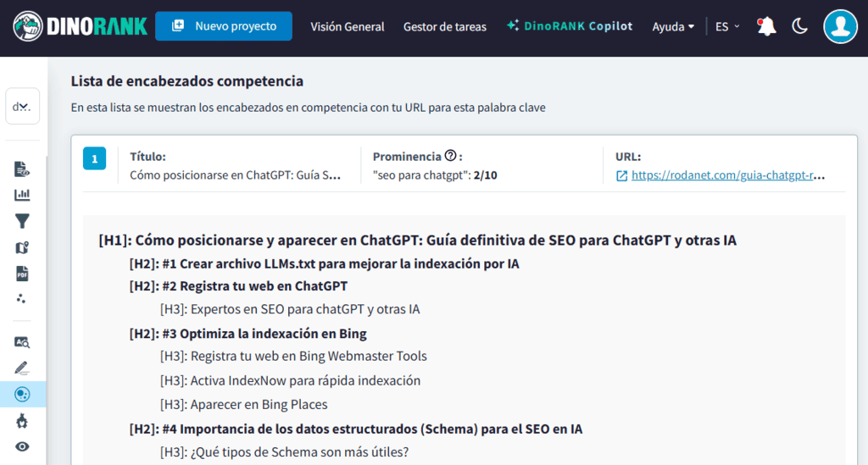
Task: Click the title 'Cómo posicionarse en ChatGPT: Guía S...'
Action: 236,175
